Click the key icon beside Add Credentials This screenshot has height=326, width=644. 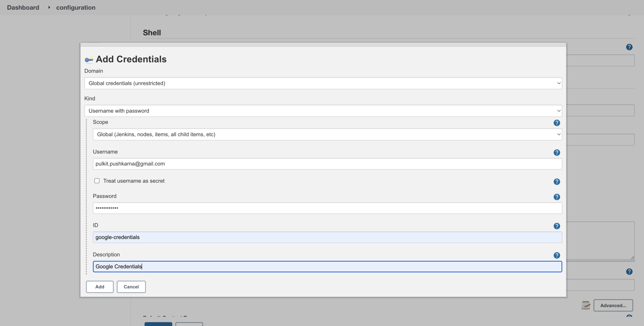pos(89,60)
